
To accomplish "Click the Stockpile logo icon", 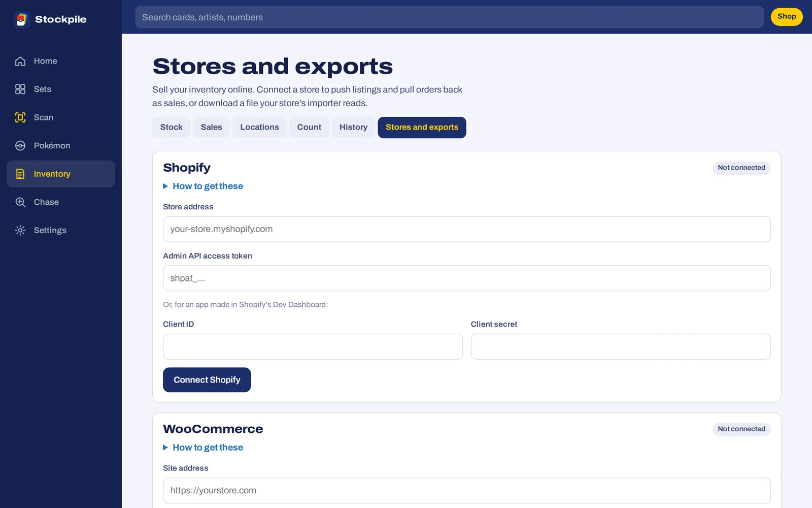I will coord(21,19).
